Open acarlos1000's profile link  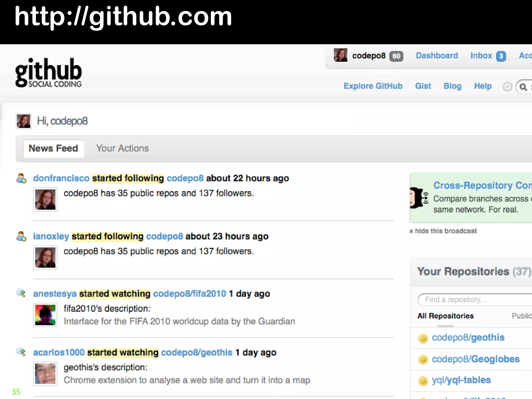tap(59, 353)
